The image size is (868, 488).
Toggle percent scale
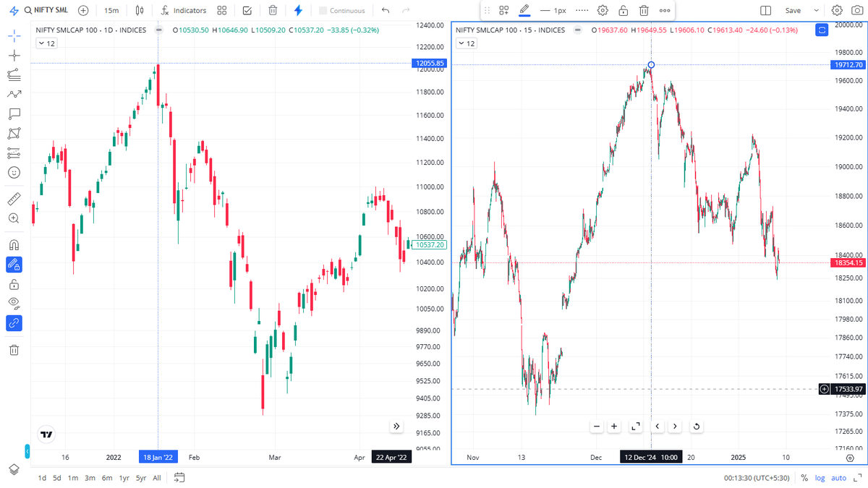click(804, 478)
